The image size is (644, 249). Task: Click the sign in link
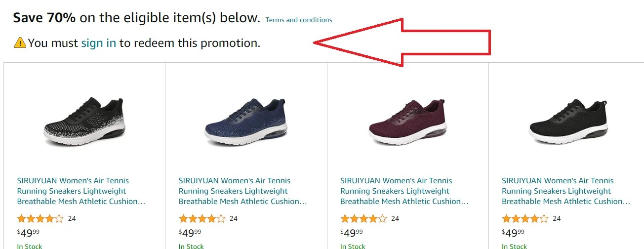(98, 43)
